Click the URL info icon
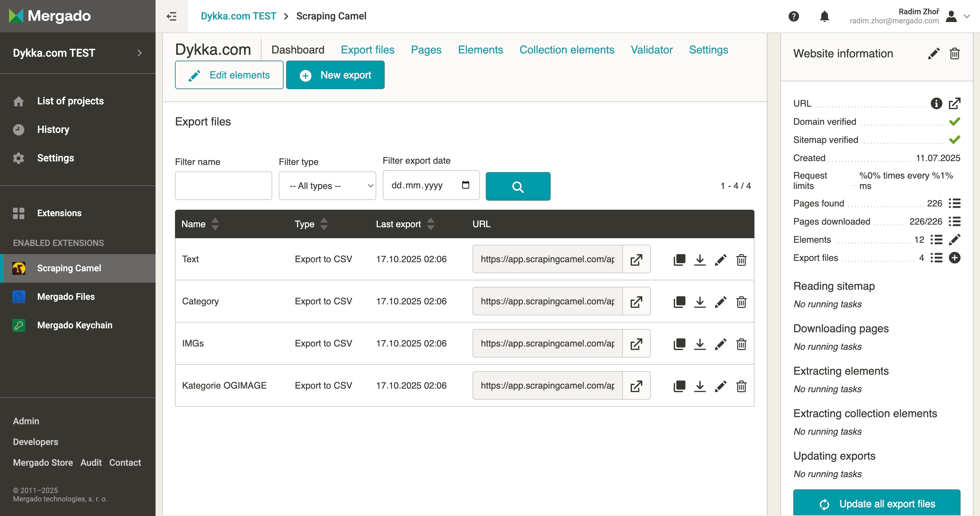 click(936, 103)
